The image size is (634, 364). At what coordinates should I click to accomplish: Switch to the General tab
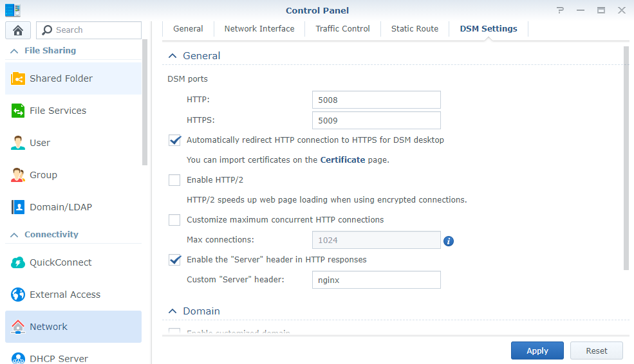(188, 29)
